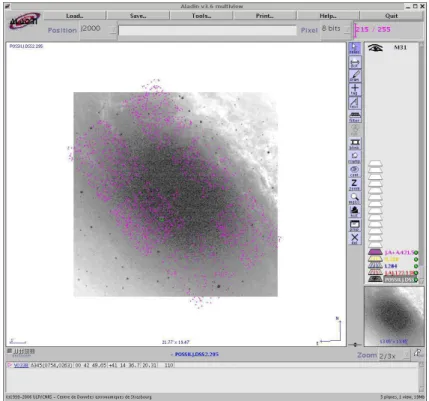429x401 pixels.
Task: Click the slider handle below the toolbar
Action: pyautogui.click(x=355, y=344)
